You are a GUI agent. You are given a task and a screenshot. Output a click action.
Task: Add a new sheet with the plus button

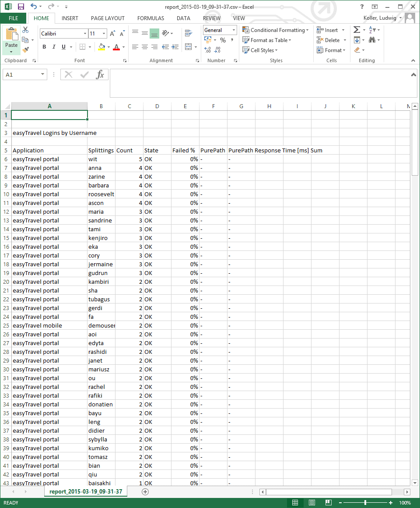tap(145, 492)
